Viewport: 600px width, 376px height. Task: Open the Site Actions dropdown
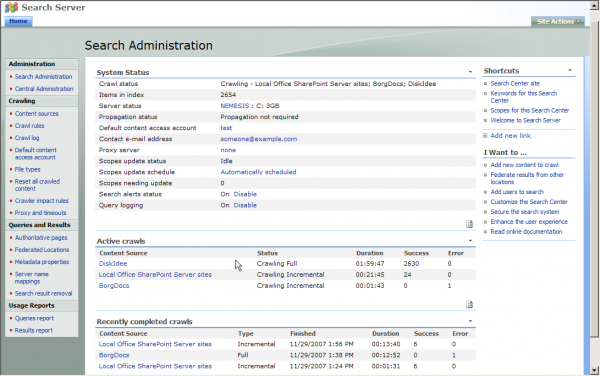558,21
